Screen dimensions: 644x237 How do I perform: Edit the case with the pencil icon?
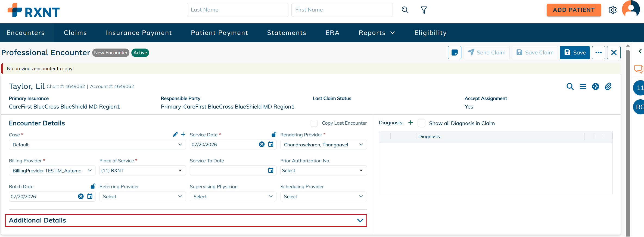(175, 134)
